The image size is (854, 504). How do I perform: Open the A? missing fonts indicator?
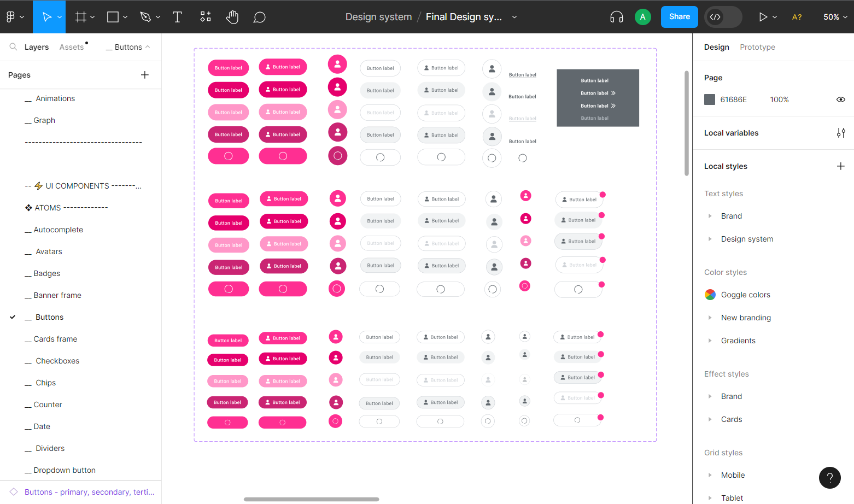797,17
